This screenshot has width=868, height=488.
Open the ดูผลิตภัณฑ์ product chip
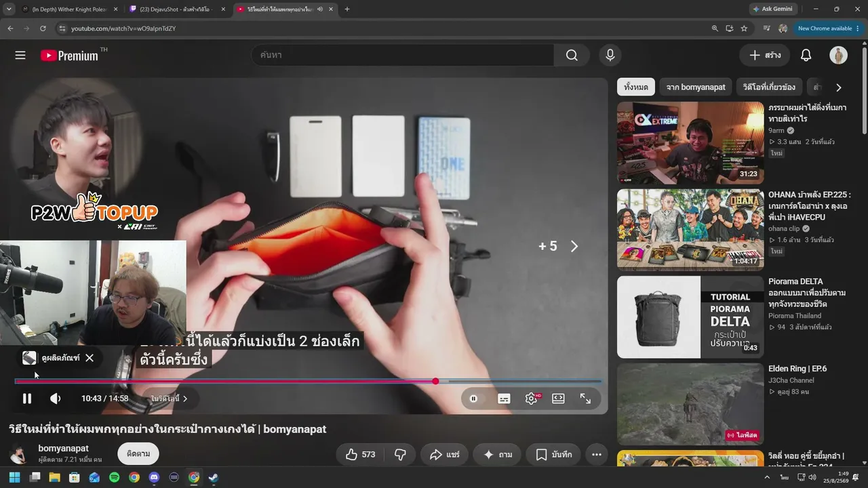click(52, 358)
